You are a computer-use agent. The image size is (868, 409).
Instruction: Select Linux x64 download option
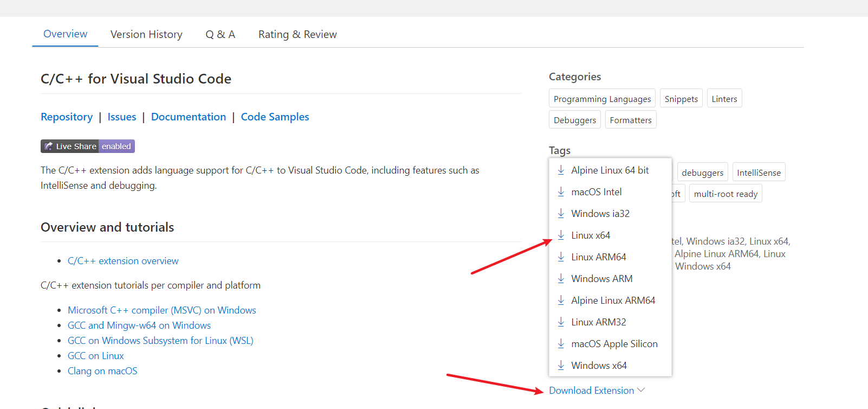coord(610,235)
